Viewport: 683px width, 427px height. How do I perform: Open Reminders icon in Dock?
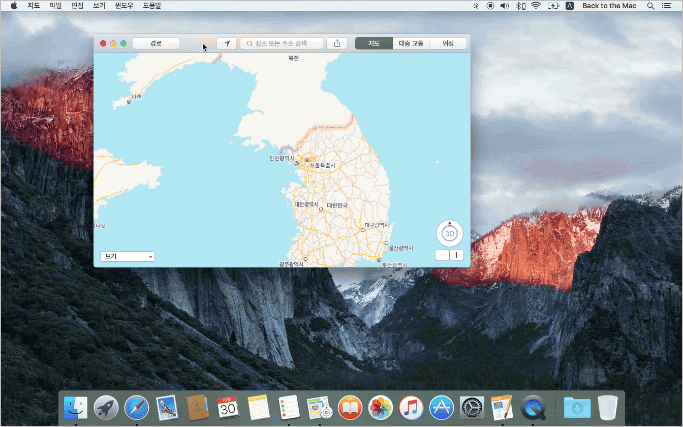point(289,408)
